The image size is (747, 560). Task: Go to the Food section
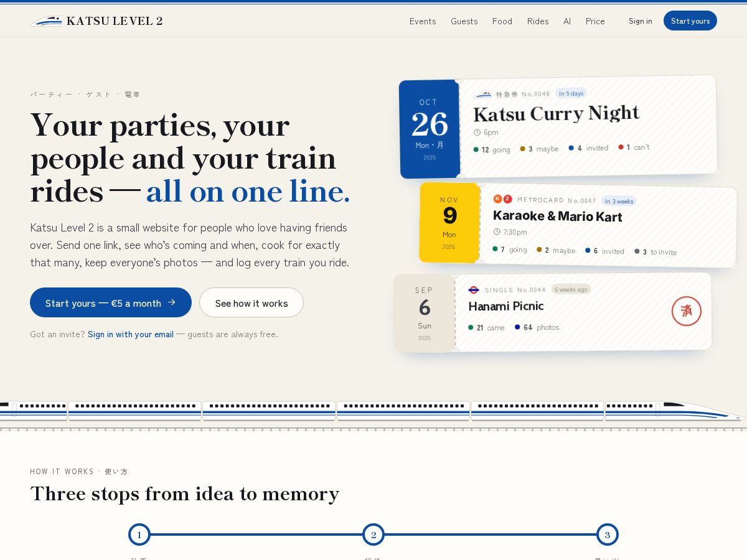(502, 21)
